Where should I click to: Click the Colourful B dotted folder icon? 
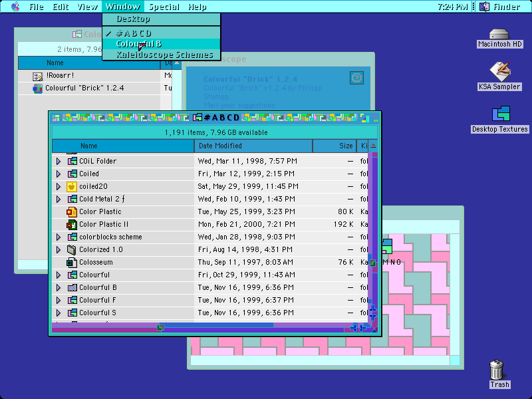pos(72,288)
